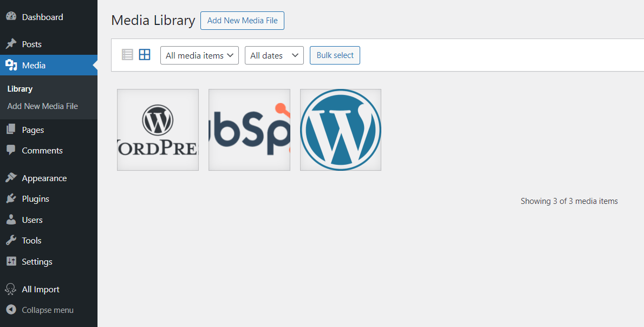Expand the All dates filter
Viewport: 644px width, 327px height.
274,55
